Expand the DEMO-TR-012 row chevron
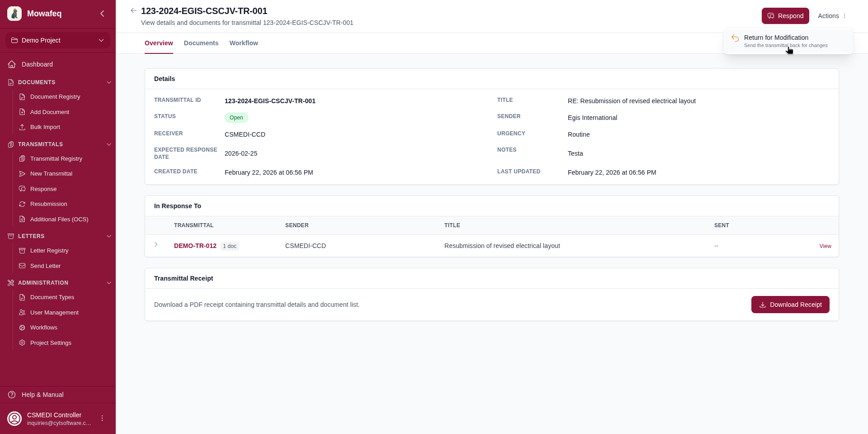The image size is (868, 434). (x=156, y=244)
